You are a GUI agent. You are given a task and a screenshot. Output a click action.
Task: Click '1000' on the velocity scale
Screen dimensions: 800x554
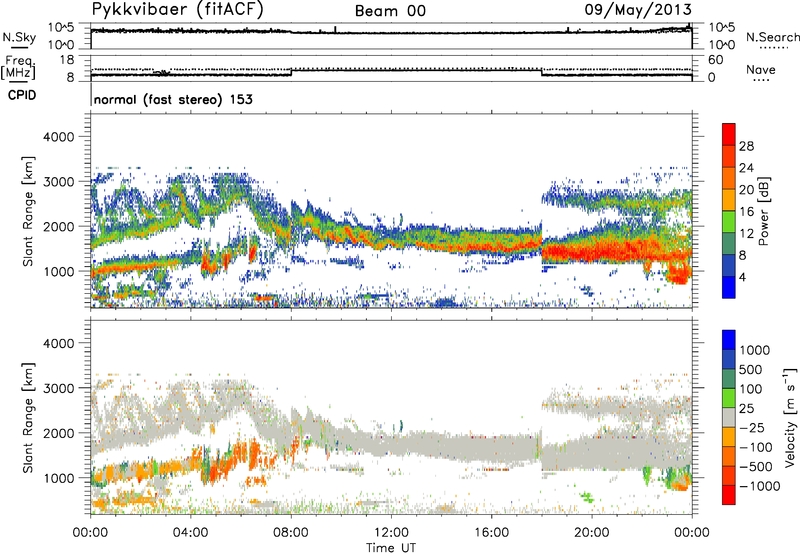tap(755, 350)
